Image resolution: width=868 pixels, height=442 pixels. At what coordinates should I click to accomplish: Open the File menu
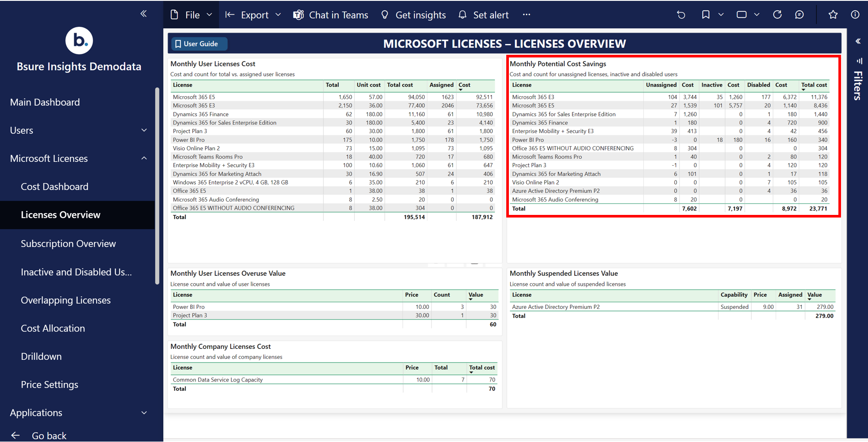192,15
